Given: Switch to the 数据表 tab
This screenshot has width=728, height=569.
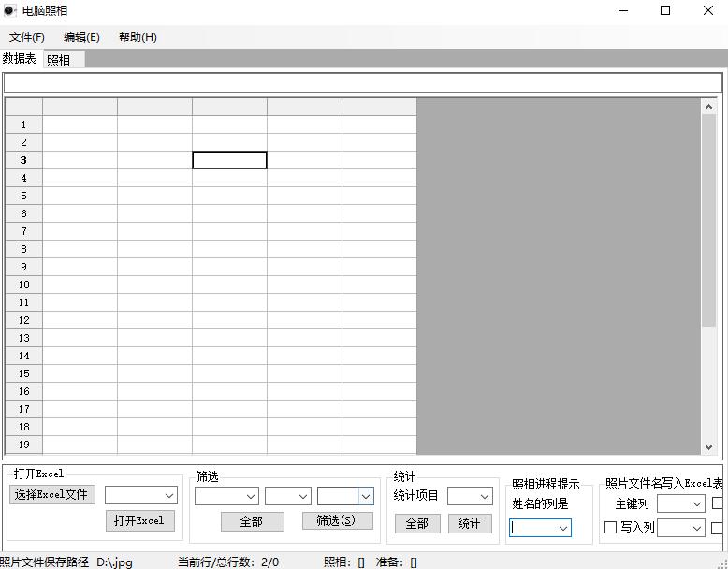Looking at the screenshot, I should point(20,59).
